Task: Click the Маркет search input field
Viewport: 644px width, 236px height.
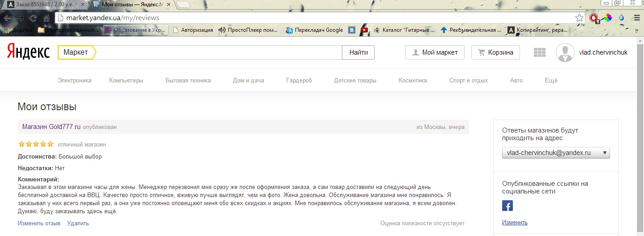Action: pyautogui.click(x=219, y=52)
